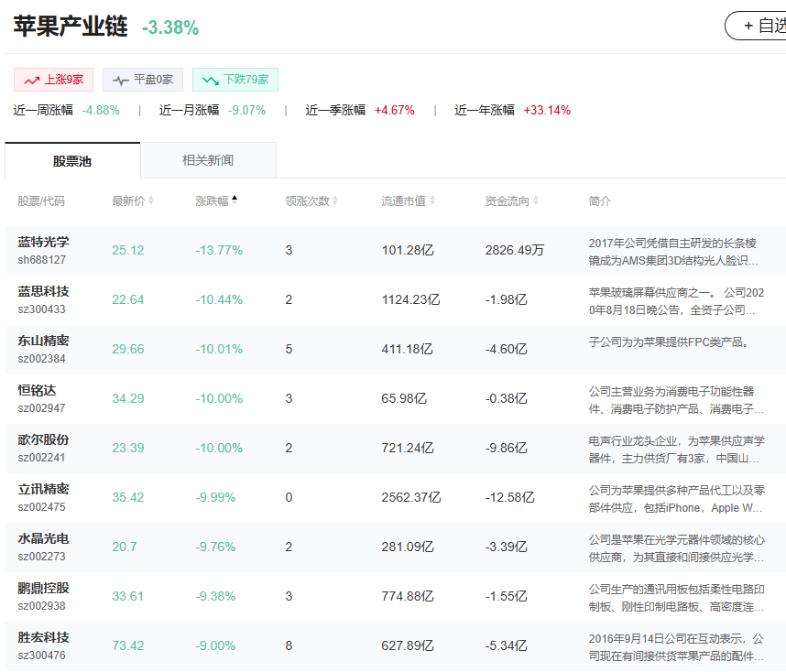Click stock code sh688127
786x672 pixels.
coord(41,260)
